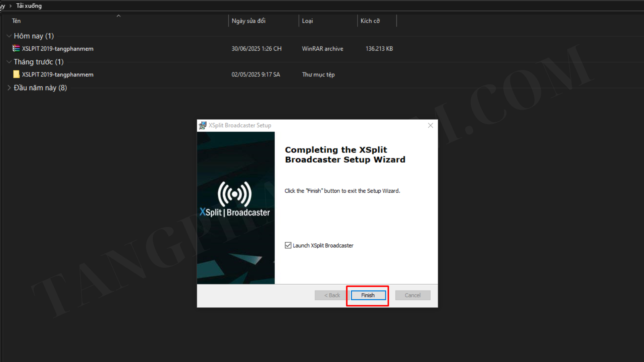Sort by Ngày sửa đổi column
Screen dimensions: 644x362
[x=248, y=21]
